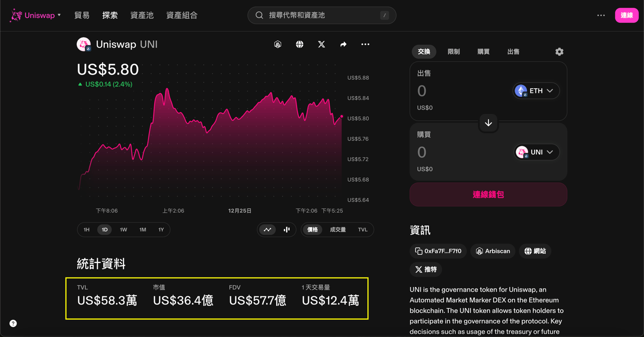Switch to the 限制 tab
644x337 pixels.
point(454,52)
